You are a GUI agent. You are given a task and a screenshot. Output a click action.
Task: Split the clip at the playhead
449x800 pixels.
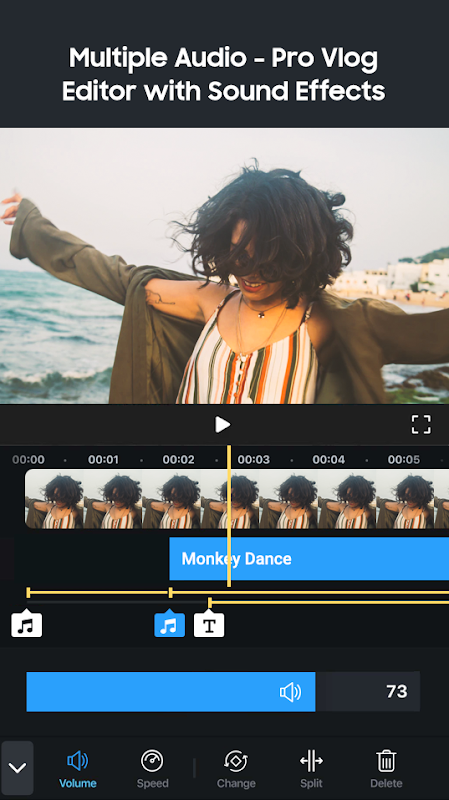click(x=311, y=769)
